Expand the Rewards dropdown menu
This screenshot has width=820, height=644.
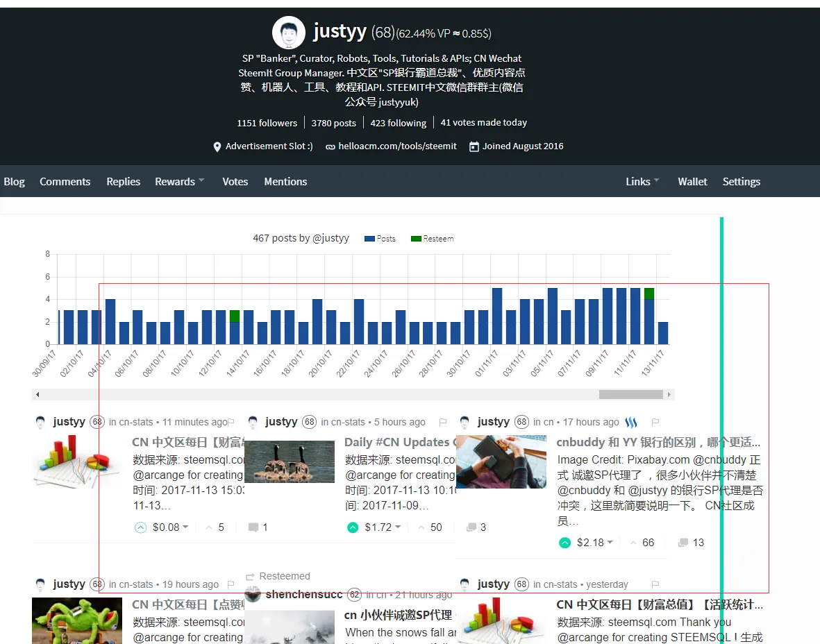point(179,181)
